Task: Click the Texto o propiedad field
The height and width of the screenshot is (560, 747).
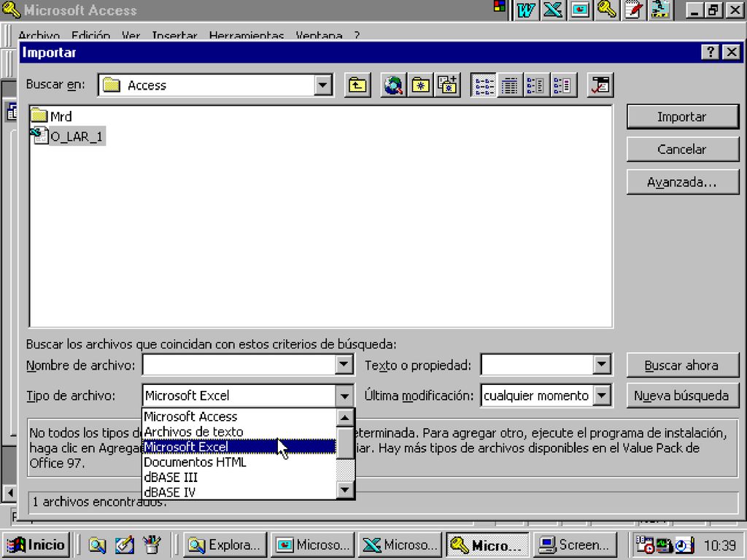Action: coord(537,365)
